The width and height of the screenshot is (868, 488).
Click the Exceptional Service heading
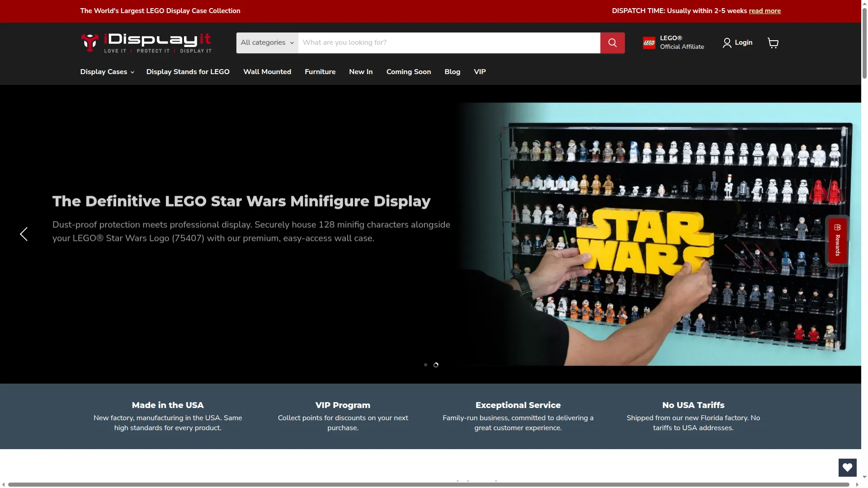click(x=518, y=405)
